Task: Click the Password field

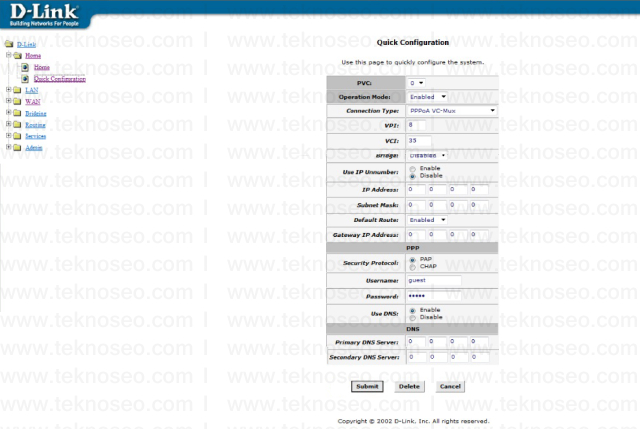Action: coord(434,296)
